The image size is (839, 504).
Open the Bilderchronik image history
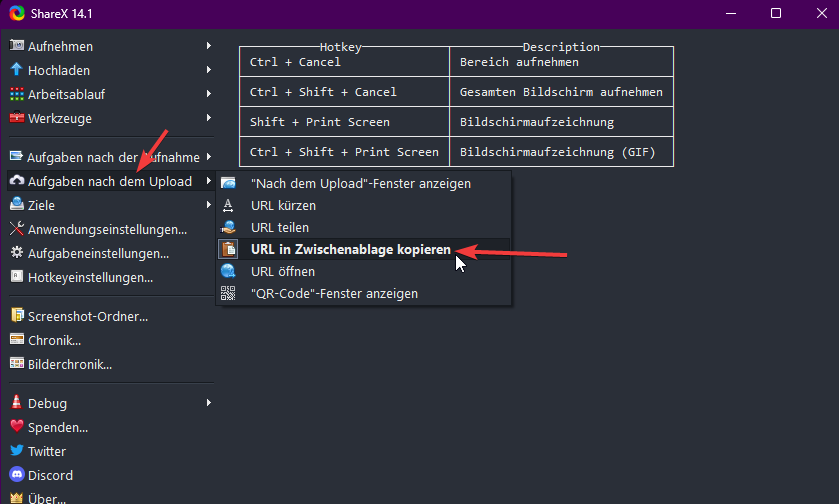point(70,364)
